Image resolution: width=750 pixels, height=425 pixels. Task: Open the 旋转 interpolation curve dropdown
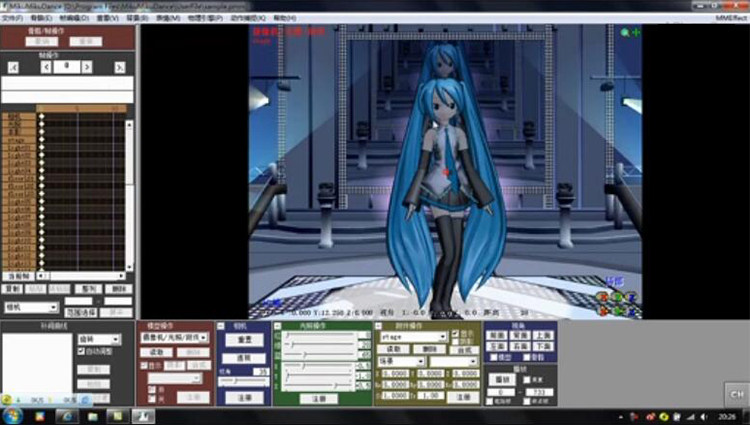[99, 339]
